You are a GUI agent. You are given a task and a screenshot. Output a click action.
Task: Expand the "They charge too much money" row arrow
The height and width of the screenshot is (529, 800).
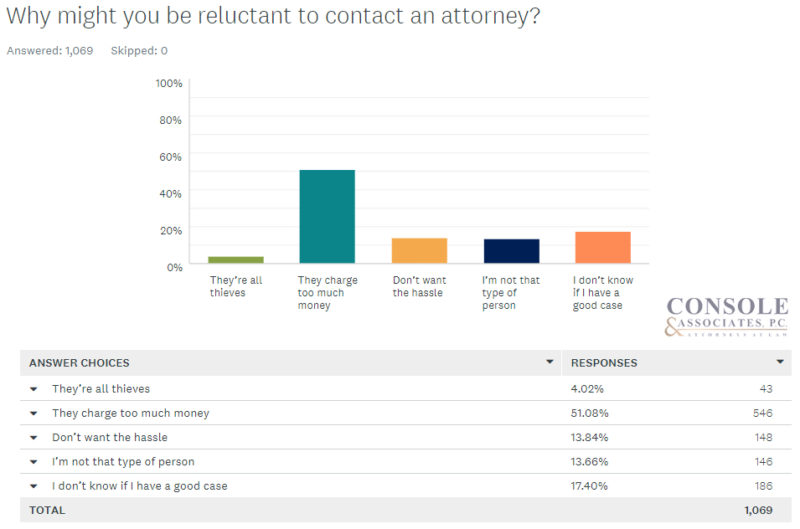[x=33, y=413]
